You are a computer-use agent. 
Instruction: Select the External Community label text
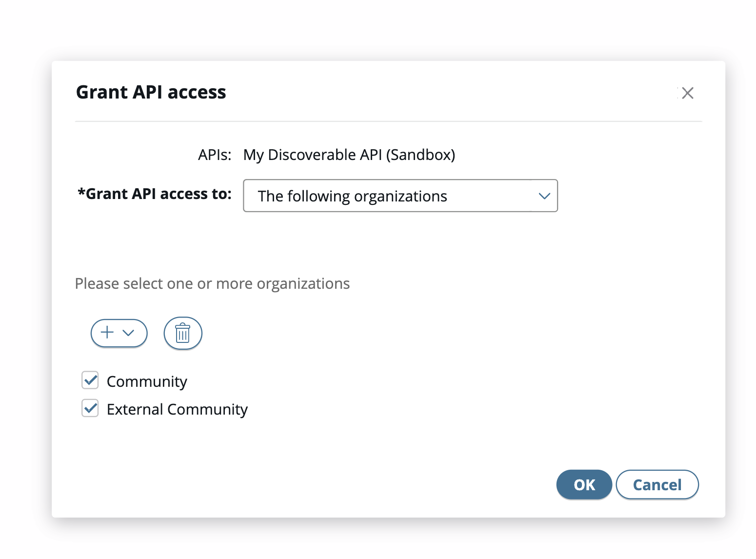177,409
